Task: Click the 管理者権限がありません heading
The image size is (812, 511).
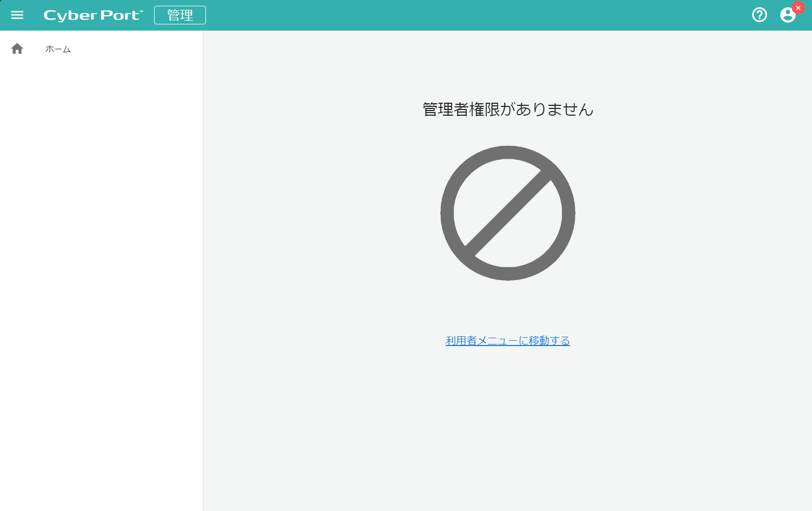Action: tap(507, 109)
